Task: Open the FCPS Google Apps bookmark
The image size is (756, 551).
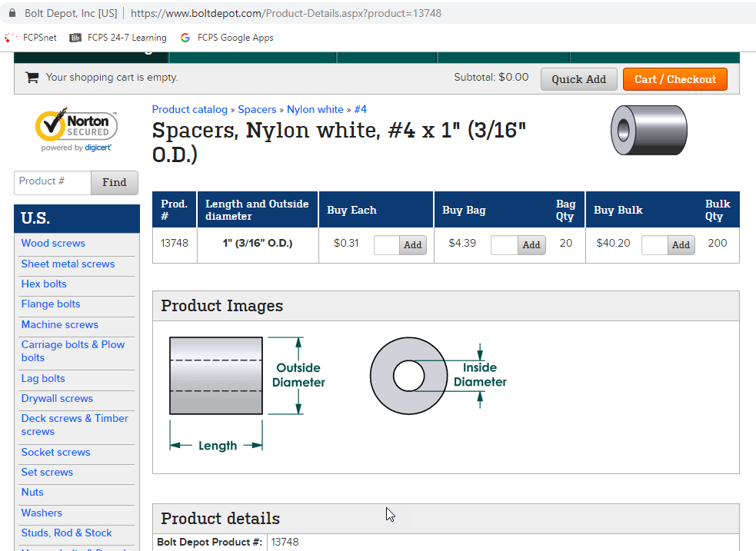Action: click(227, 38)
